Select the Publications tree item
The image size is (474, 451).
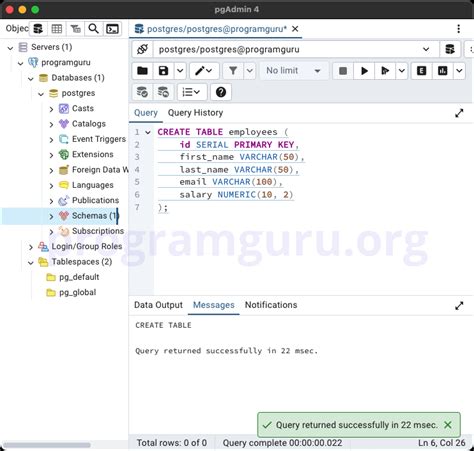96,200
